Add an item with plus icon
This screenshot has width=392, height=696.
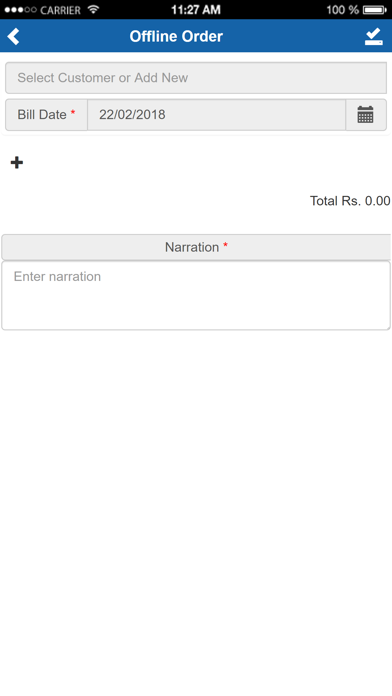(17, 162)
